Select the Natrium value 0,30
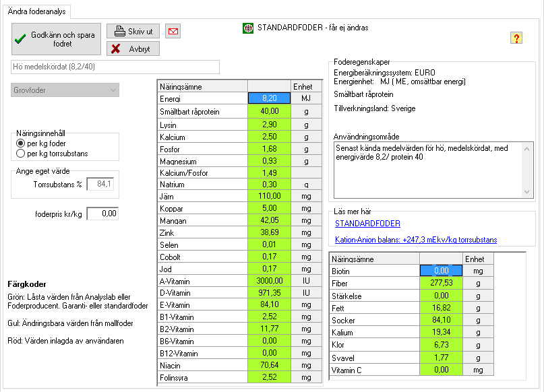The image size is (544, 392). coord(269,184)
